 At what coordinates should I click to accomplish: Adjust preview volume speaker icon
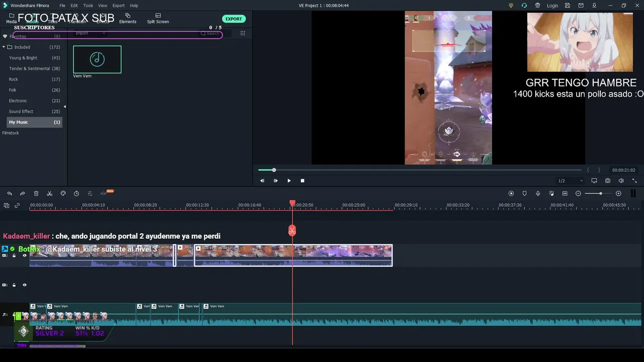click(x=621, y=180)
